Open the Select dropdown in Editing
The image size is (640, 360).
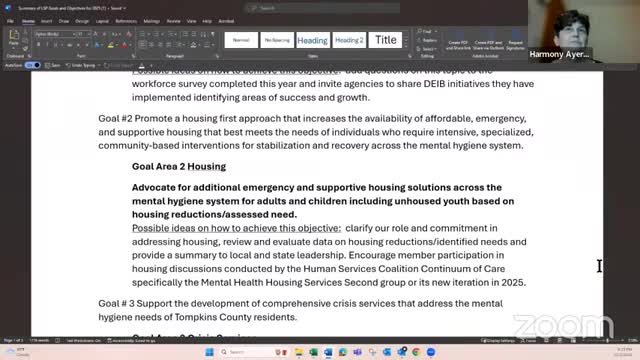coord(427,49)
